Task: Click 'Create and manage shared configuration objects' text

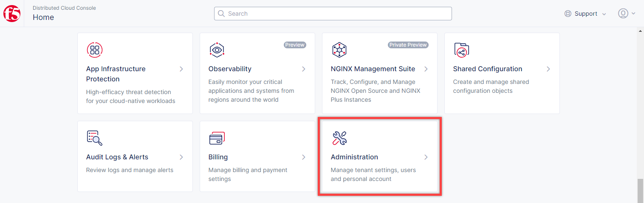Action: [x=491, y=86]
